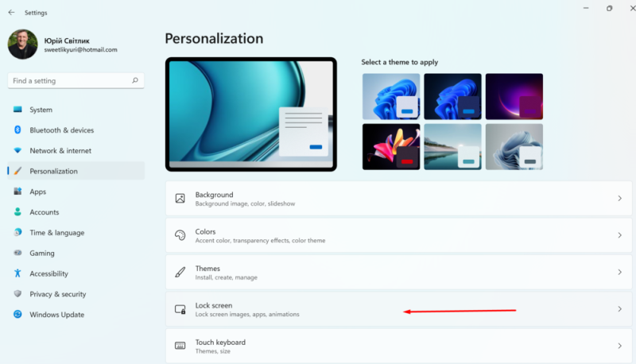Click the Privacy & security shield icon
The height and width of the screenshot is (364, 636).
pyautogui.click(x=17, y=293)
